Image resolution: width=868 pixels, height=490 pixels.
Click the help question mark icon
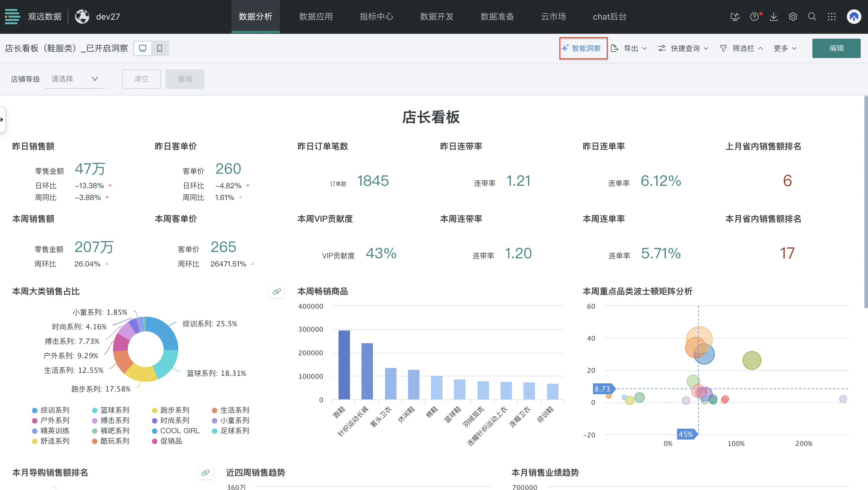point(754,17)
